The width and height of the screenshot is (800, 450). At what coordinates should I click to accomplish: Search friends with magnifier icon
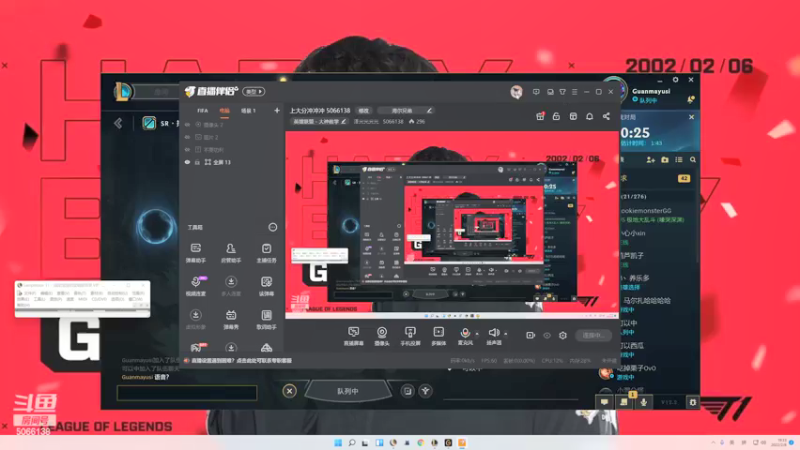point(693,160)
